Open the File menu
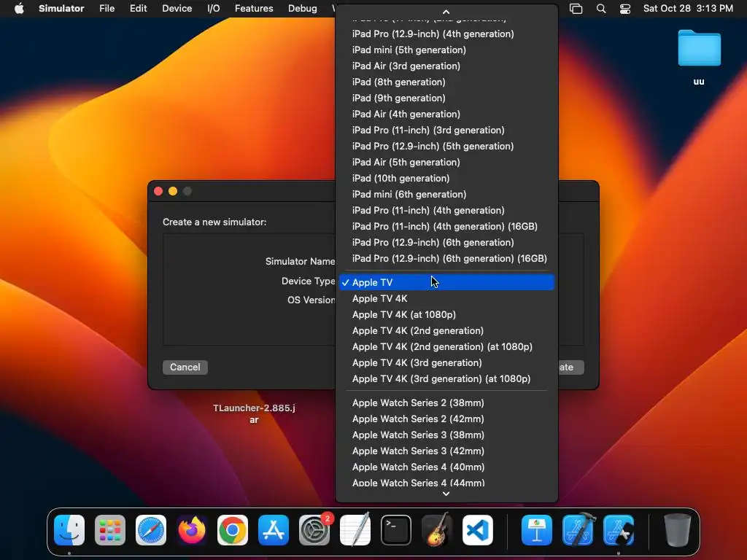The image size is (747, 560). (x=107, y=9)
